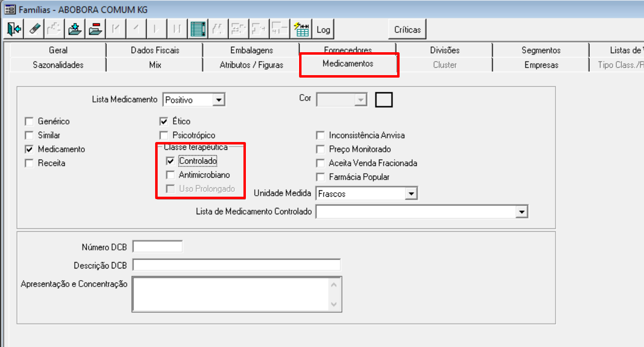Open the Divisões tab
Viewport: 644px width, 347px height.
(444, 50)
